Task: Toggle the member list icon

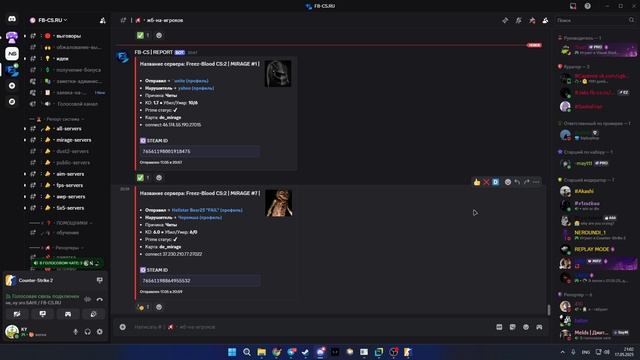Action: [x=545, y=20]
